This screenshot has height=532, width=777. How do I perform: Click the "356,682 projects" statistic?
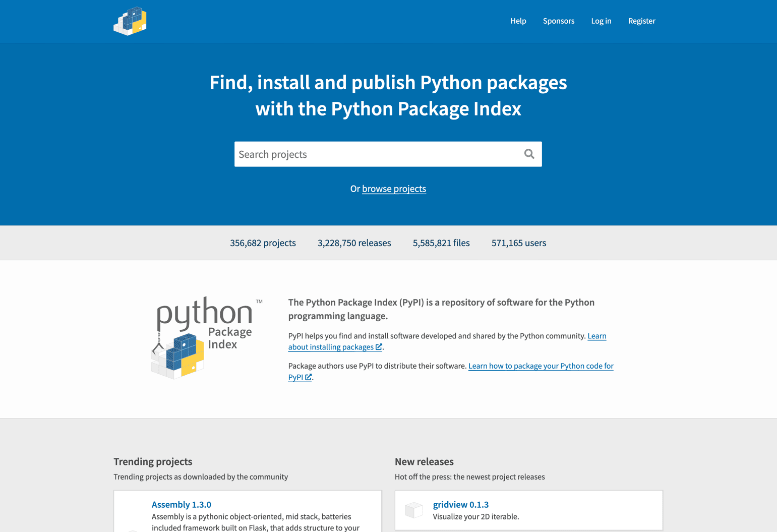(x=263, y=243)
